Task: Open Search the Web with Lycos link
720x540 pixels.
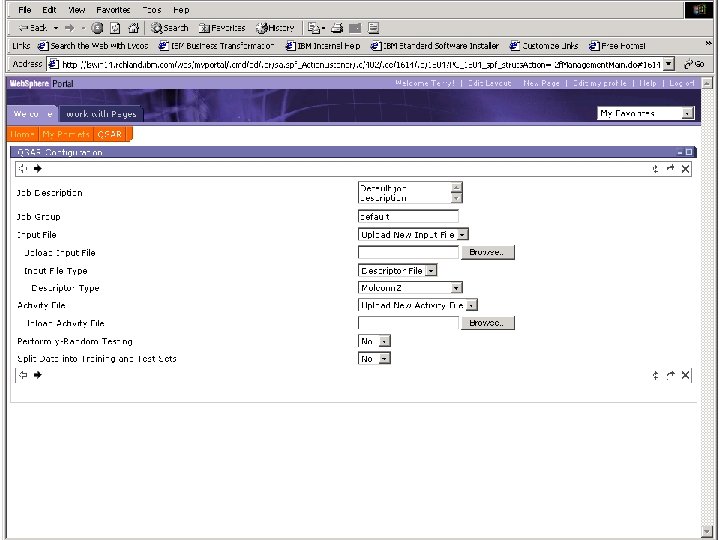Action: click(93, 45)
